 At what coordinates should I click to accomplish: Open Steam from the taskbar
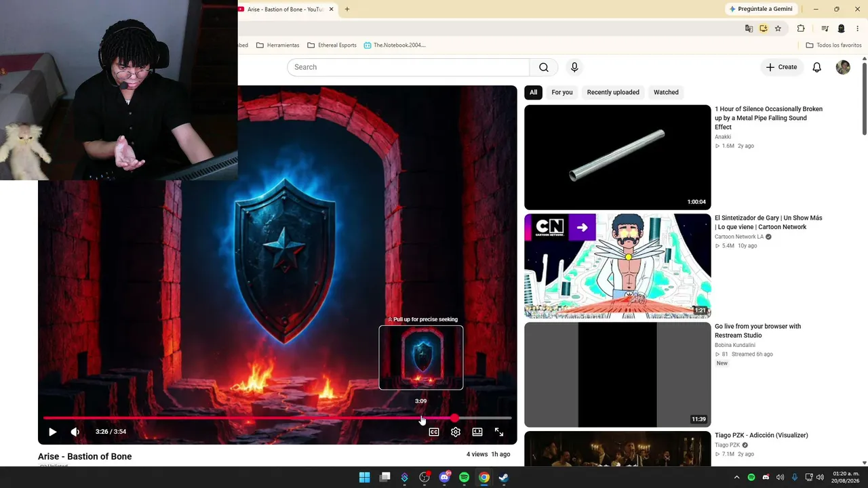(504, 477)
